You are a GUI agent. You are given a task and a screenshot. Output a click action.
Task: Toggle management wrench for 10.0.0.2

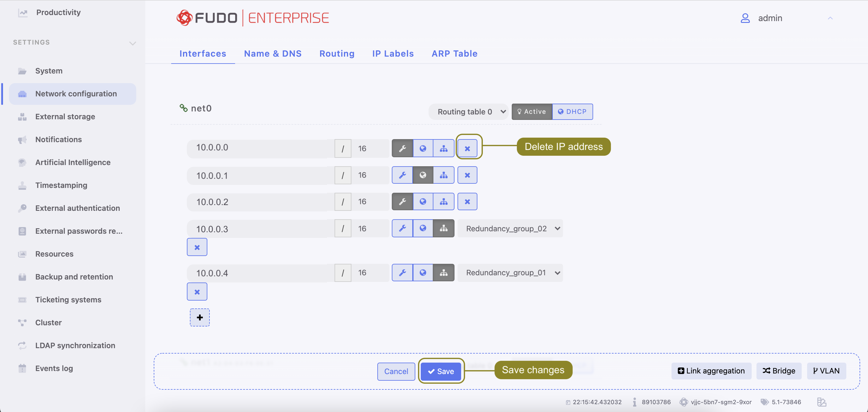(402, 201)
